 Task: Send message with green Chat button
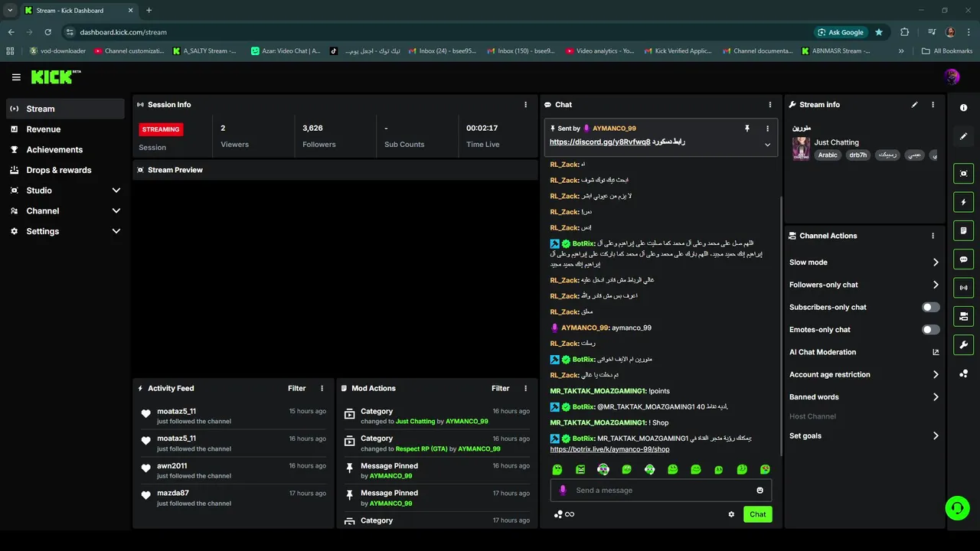click(757, 514)
